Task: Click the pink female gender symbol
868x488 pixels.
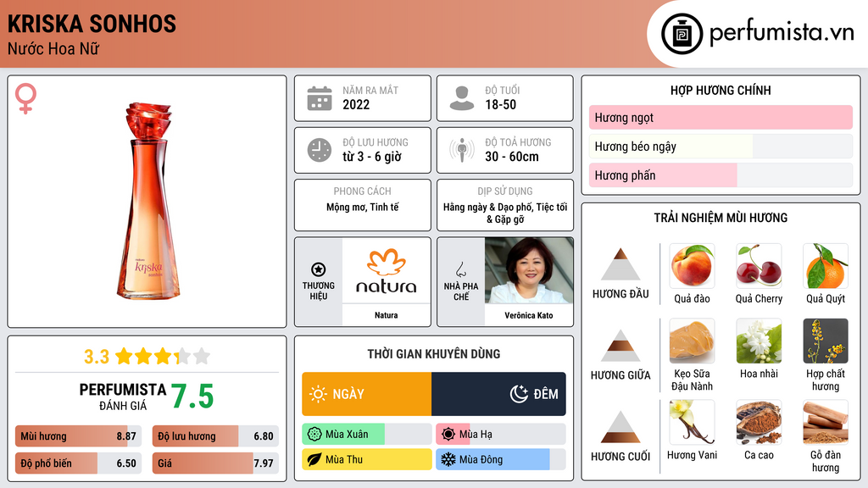Action: pos(25,98)
